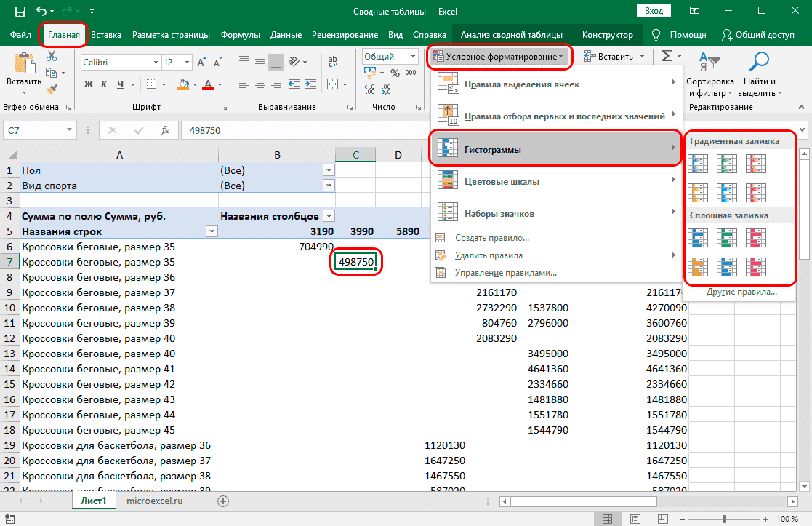This screenshot has height=526, width=812.
Task: Toggle bold Ж formatting
Action: click(89, 84)
